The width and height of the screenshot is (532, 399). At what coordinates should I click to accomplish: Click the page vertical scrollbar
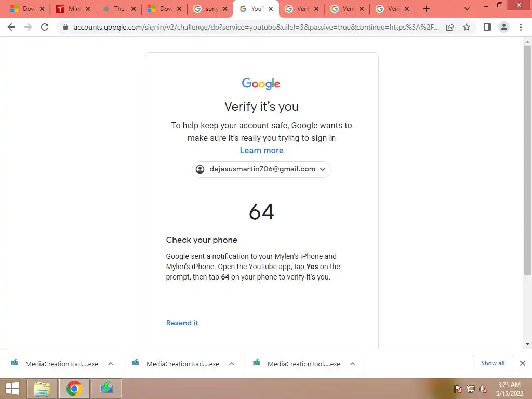527,159
